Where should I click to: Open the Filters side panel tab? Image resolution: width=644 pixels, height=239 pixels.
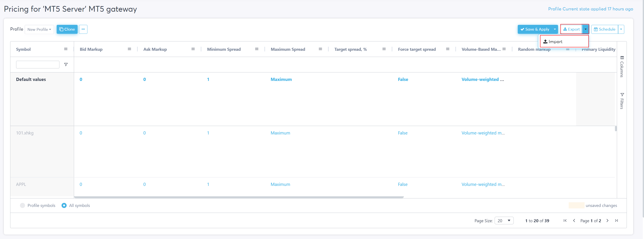pos(622,101)
